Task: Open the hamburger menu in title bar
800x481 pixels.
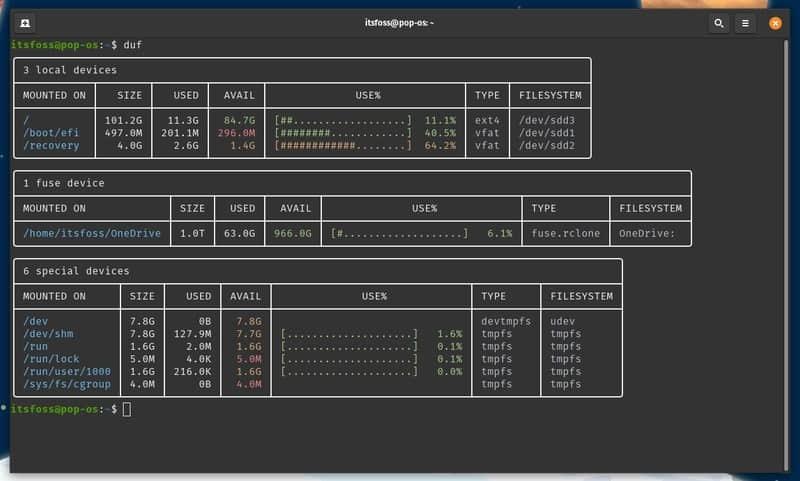Action: click(745, 22)
